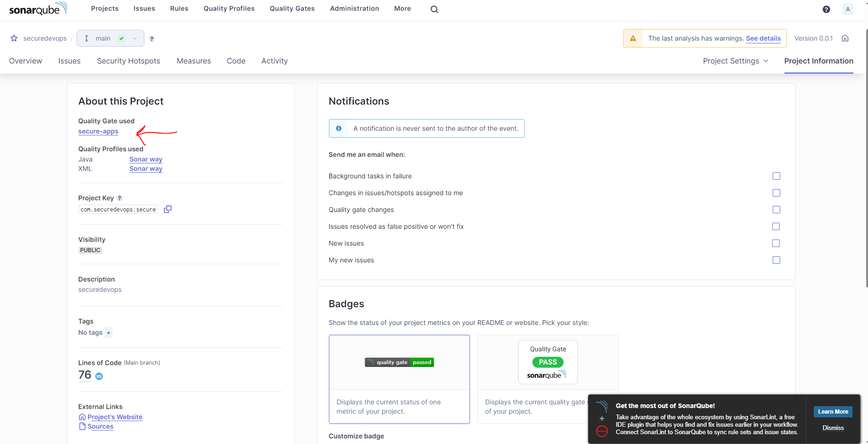868x444 pixels.
Task: Open the secure-apps quality gate link
Action: click(x=98, y=131)
